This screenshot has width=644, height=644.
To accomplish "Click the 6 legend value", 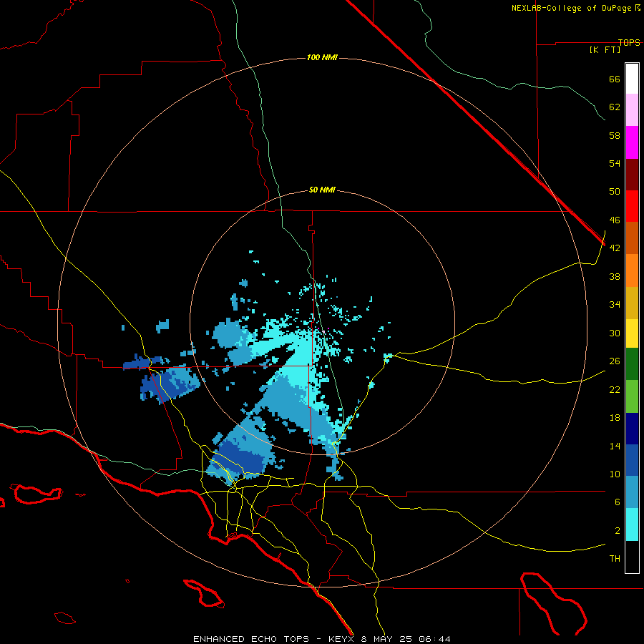I will click(618, 502).
